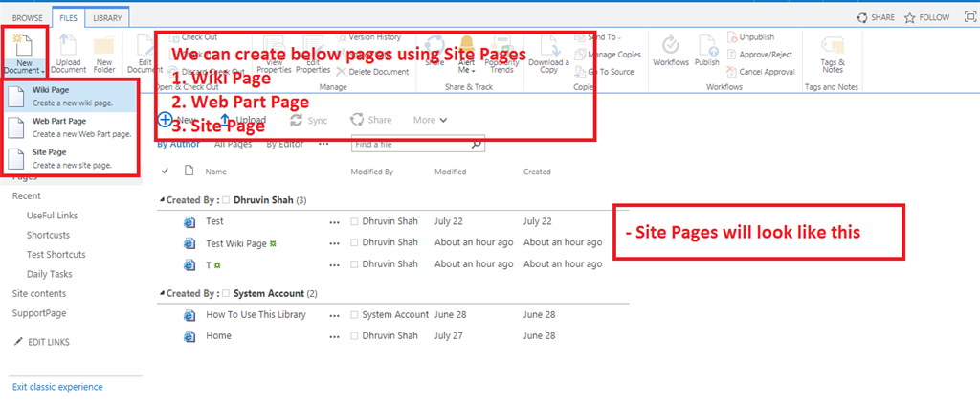Click the Publish ribbon icon
Viewport: 980px width, 412px height.
(x=707, y=51)
